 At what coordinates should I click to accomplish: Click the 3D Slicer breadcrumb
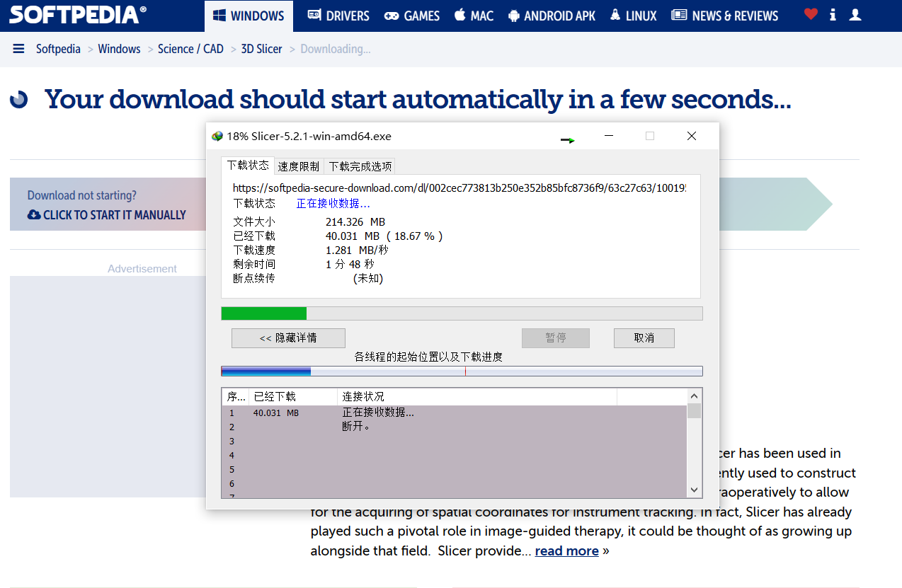pyautogui.click(x=261, y=49)
